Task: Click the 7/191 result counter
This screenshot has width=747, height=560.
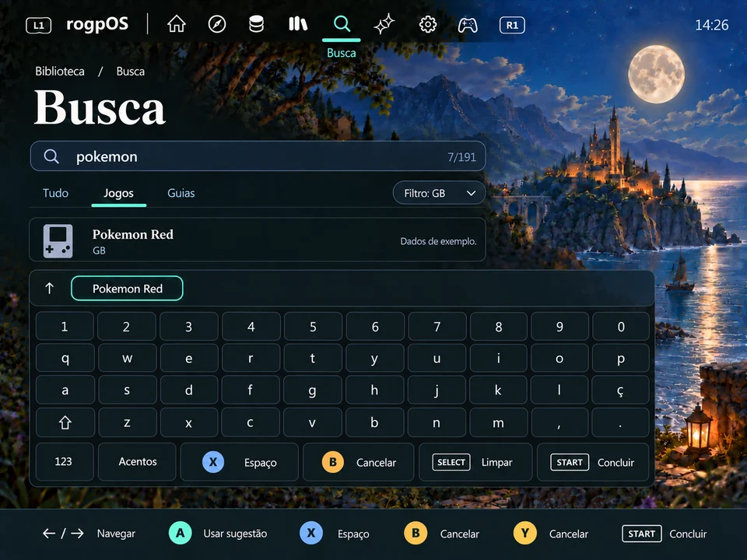Action: [x=461, y=156]
